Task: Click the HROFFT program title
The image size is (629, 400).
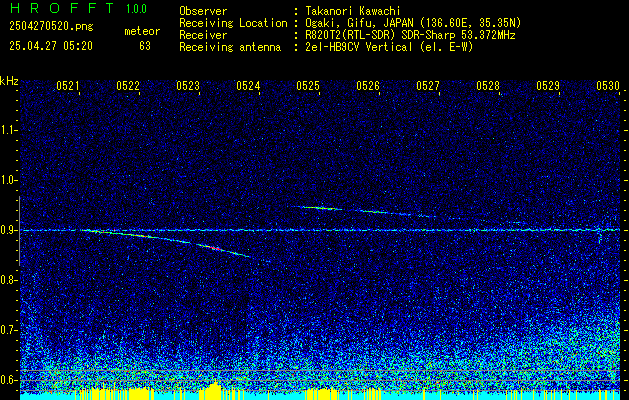Action: pos(62,8)
